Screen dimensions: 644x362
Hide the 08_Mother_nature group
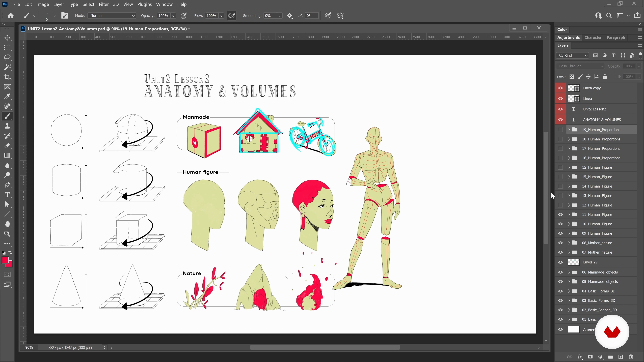pos(560,243)
